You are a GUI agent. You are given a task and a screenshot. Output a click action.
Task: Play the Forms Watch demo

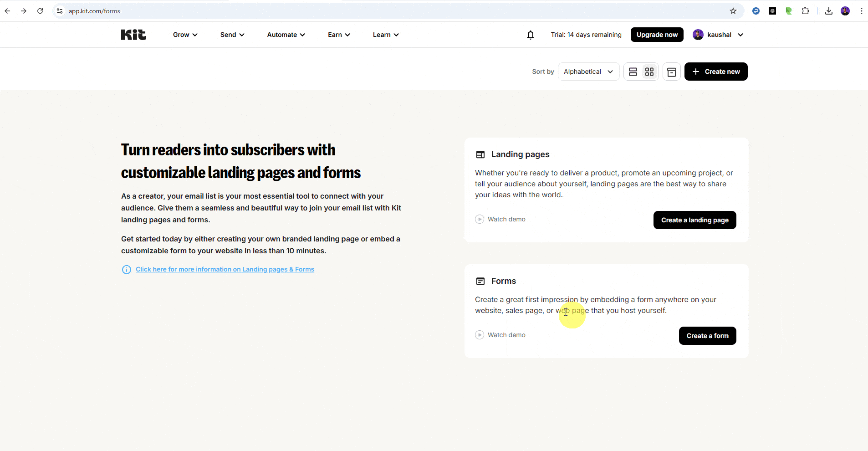coord(500,335)
